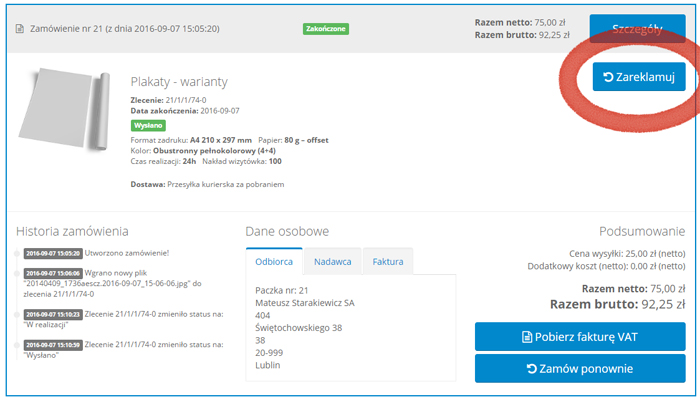Click the document icon beside Zamówienie nr 21
700x402 pixels.
coord(20,29)
